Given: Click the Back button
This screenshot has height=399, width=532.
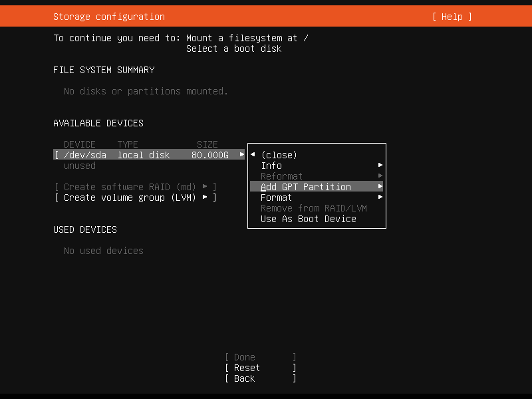Looking at the screenshot, I should coord(261,378).
